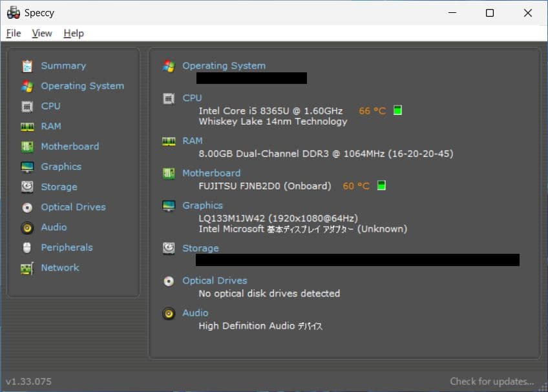Click the Operating System heading link in summary
Image resolution: width=548 pixels, height=392 pixels.
(x=224, y=66)
